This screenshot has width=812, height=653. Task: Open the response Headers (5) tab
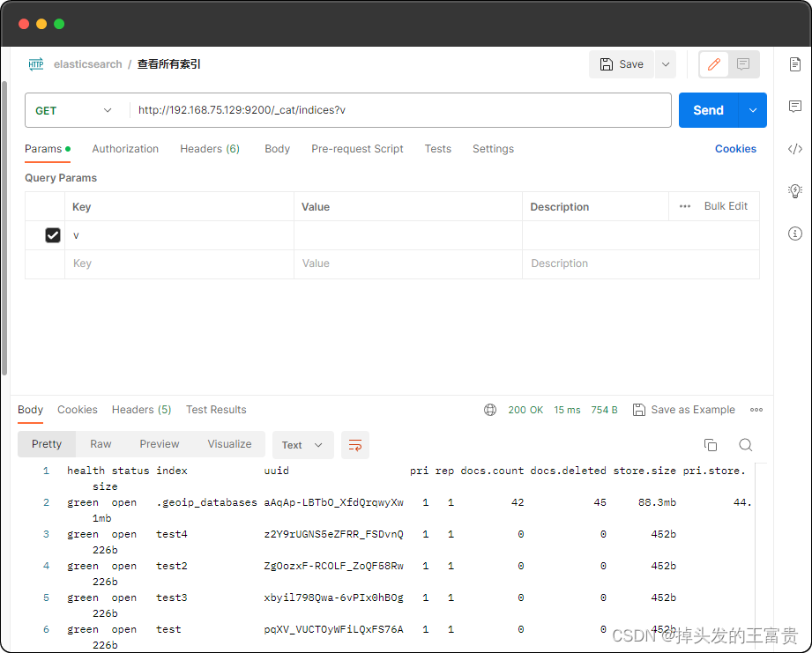pyautogui.click(x=141, y=410)
